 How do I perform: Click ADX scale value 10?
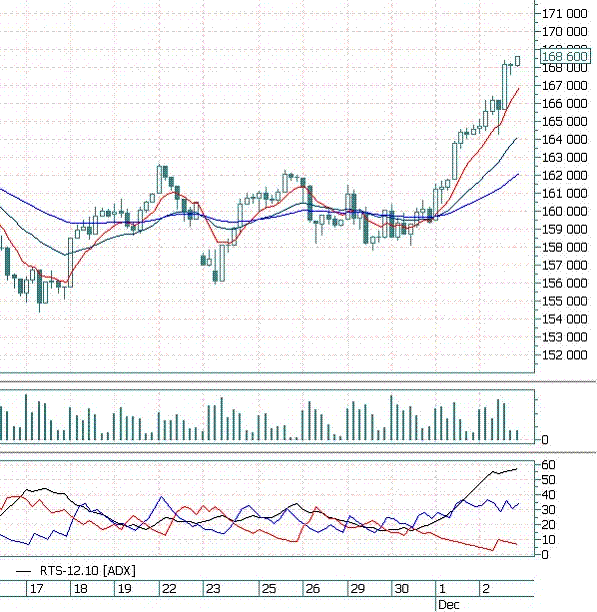pos(548,539)
